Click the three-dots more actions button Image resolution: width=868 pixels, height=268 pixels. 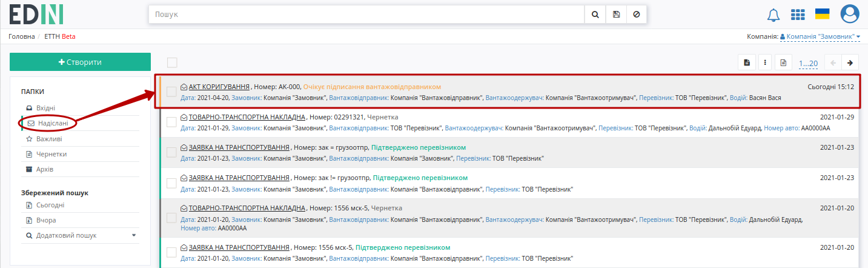(x=765, y=62)
